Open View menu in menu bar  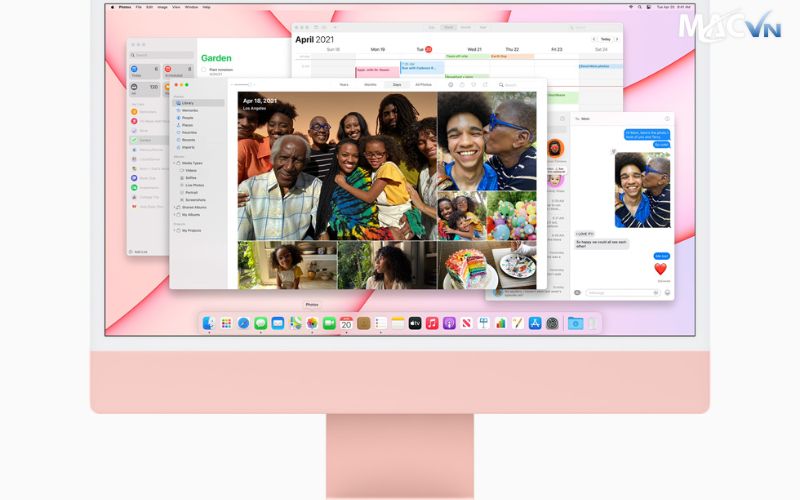pyautogui.click(x=176, y=7)
